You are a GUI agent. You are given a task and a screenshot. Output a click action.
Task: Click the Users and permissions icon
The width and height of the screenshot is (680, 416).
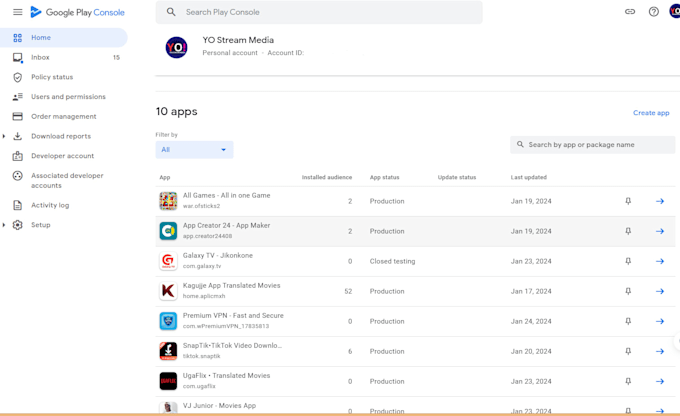tap(17, 97)
